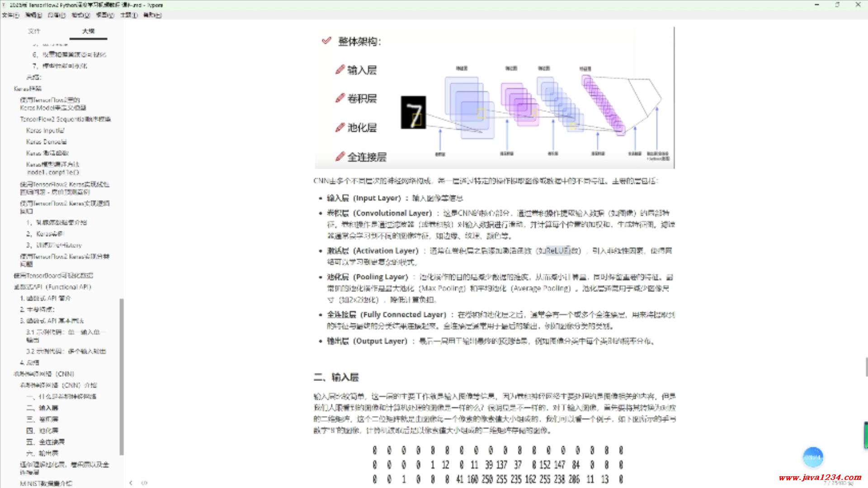Click the blue floating circle icon
This screenshot has width=868, height=488.
[x=812, y=457]
